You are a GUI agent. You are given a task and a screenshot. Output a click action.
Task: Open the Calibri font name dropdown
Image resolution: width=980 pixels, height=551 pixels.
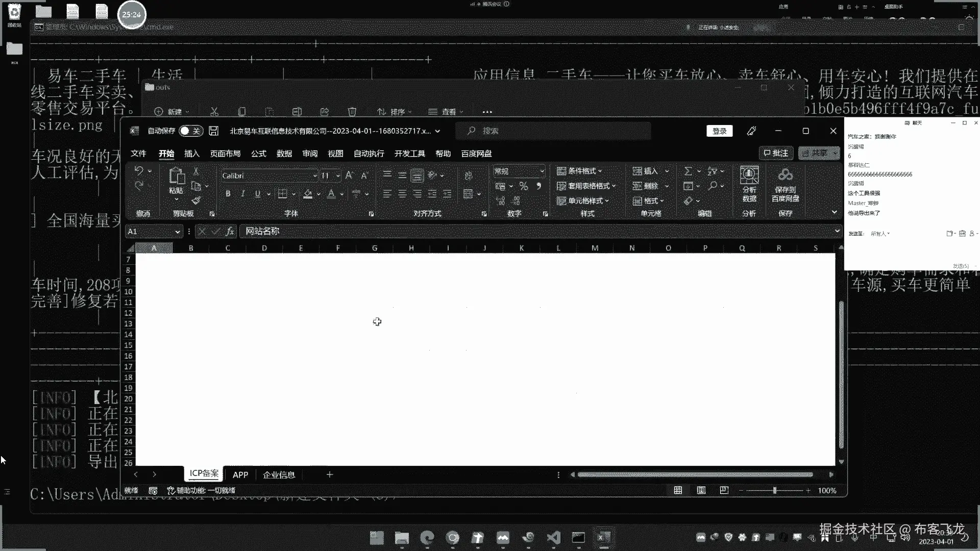coord(315,176)
